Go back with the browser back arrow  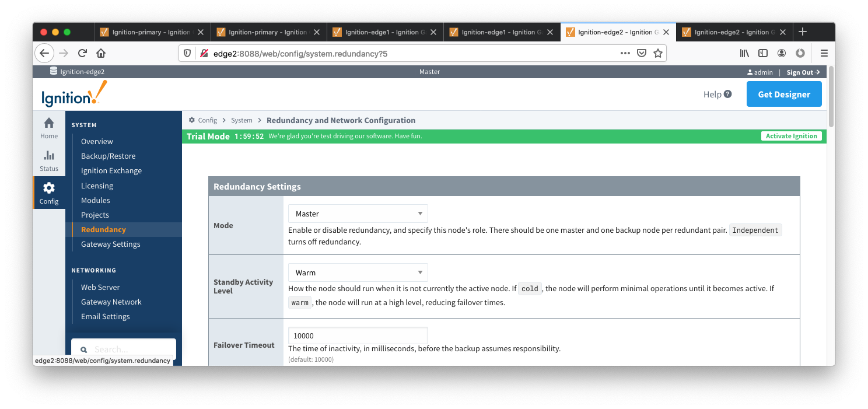coord(44,53)
